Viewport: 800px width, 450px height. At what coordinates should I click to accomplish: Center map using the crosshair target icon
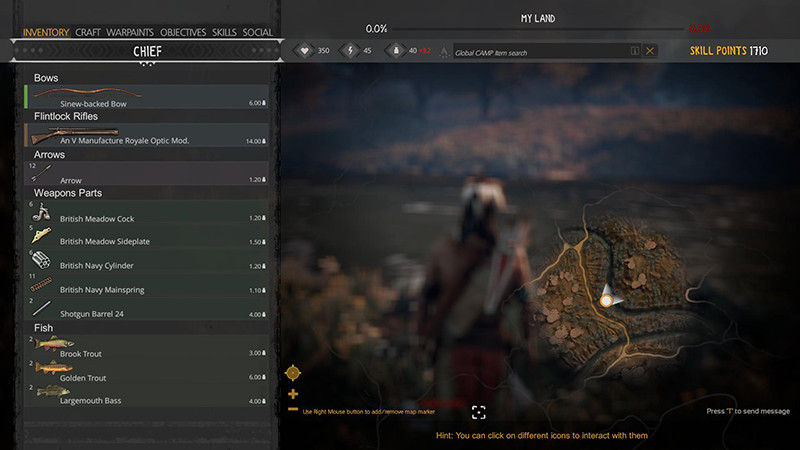pyautogui.click(x=293, y=373)
